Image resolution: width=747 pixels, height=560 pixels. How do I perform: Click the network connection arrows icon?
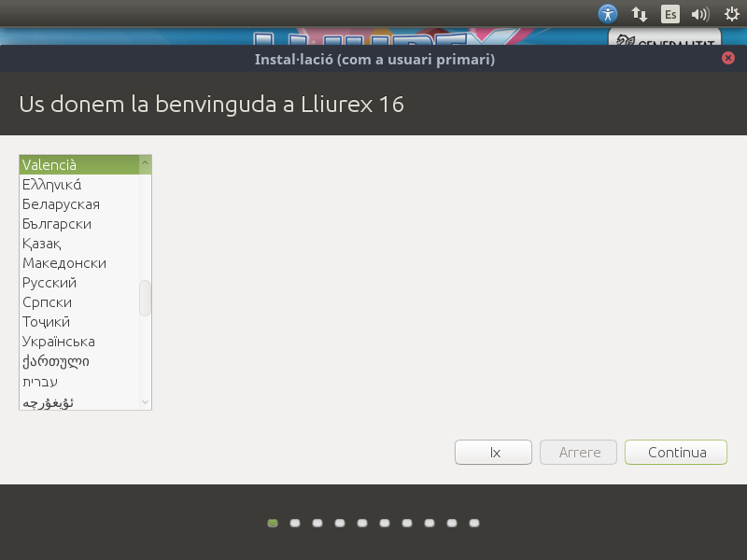[640, 14]
